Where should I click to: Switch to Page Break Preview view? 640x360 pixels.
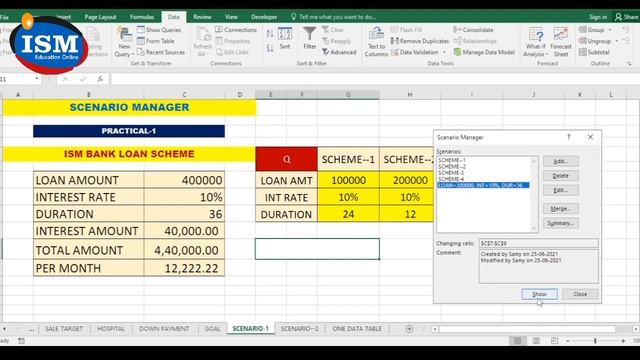(x=554, y=340)
